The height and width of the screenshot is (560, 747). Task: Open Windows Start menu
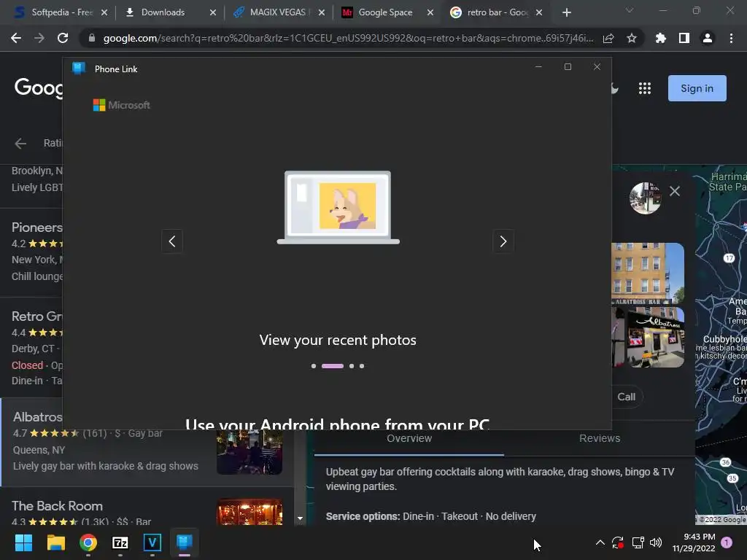point(23,542)
